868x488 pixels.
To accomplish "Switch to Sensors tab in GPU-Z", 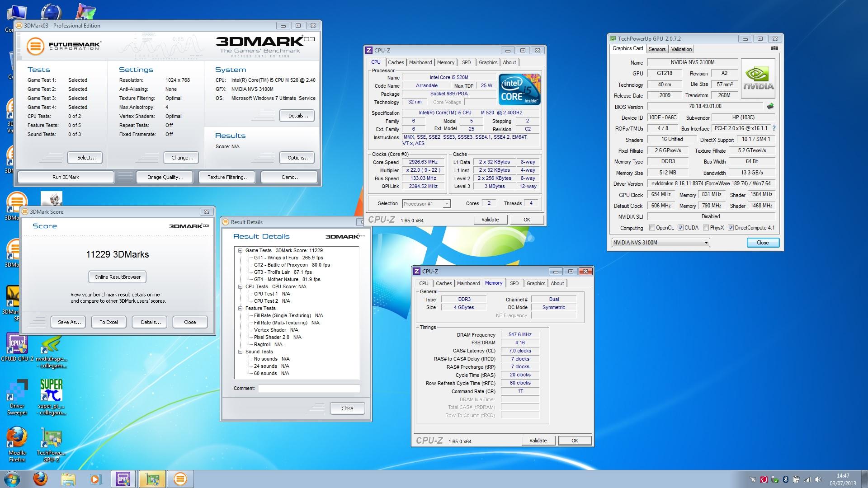I will pos(657,49).
